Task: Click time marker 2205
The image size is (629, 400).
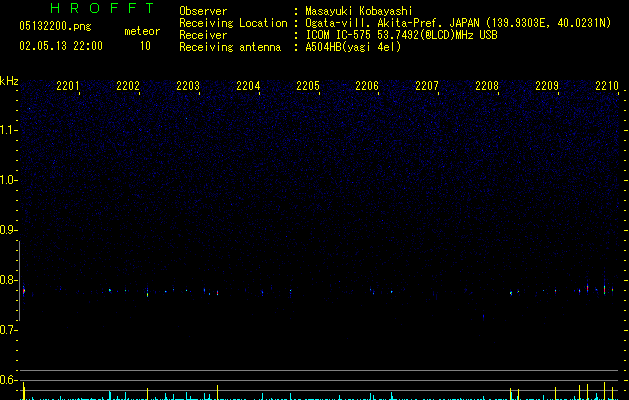Action: (308, 85)
